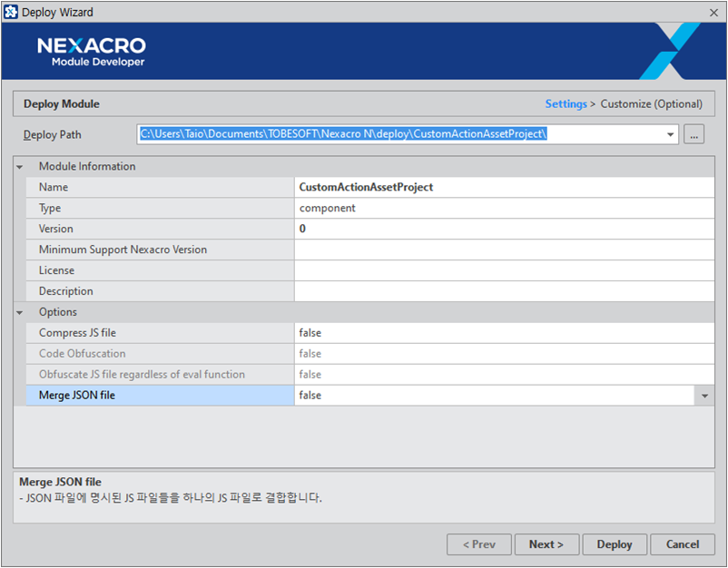728x568 pixels.
Task: Click the disabled < Prev button
Action: 478,544
